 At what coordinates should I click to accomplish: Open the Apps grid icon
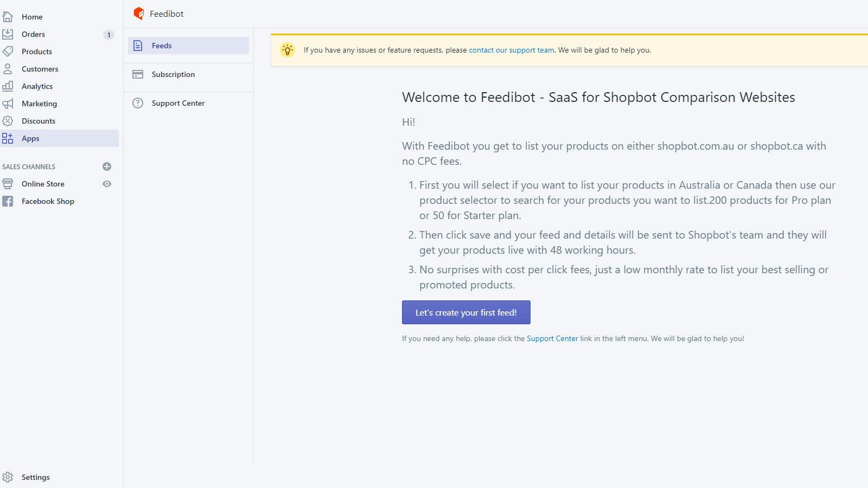pos(8,138)
